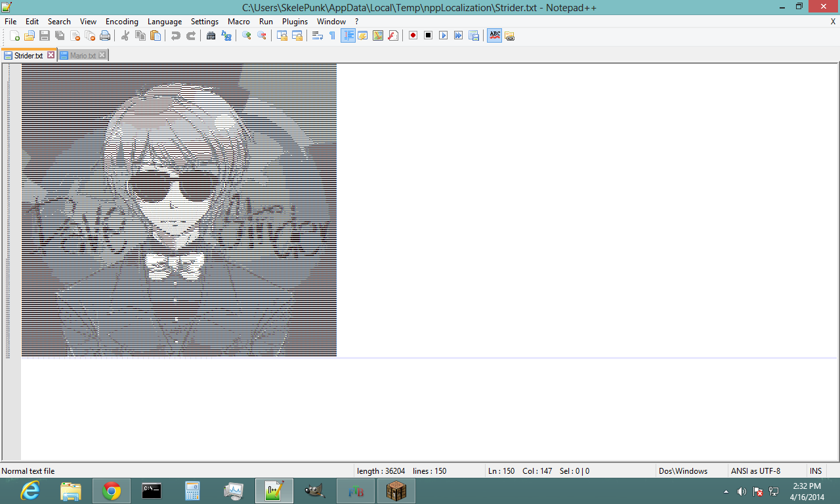Create a new file with toolbar New icon
840x504 pixels.
coord(14,35)
